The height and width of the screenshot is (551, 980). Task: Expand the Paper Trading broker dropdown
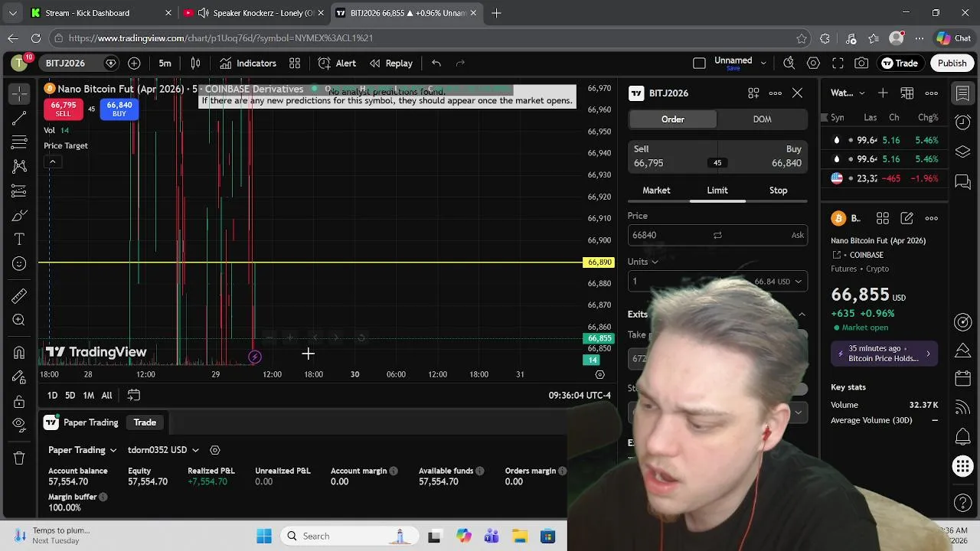(83, 450)
